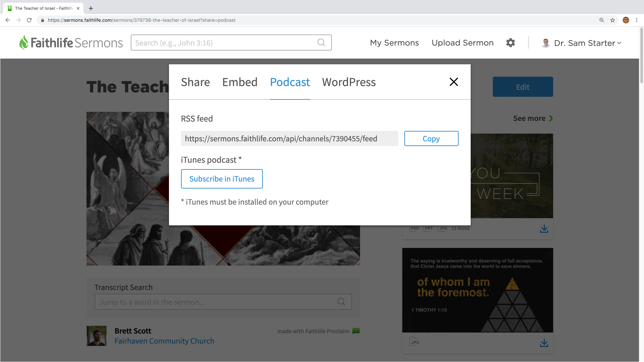Download the 1 Timothy 1:15 JPG
644x362 pixels.
tap(544, 343)
